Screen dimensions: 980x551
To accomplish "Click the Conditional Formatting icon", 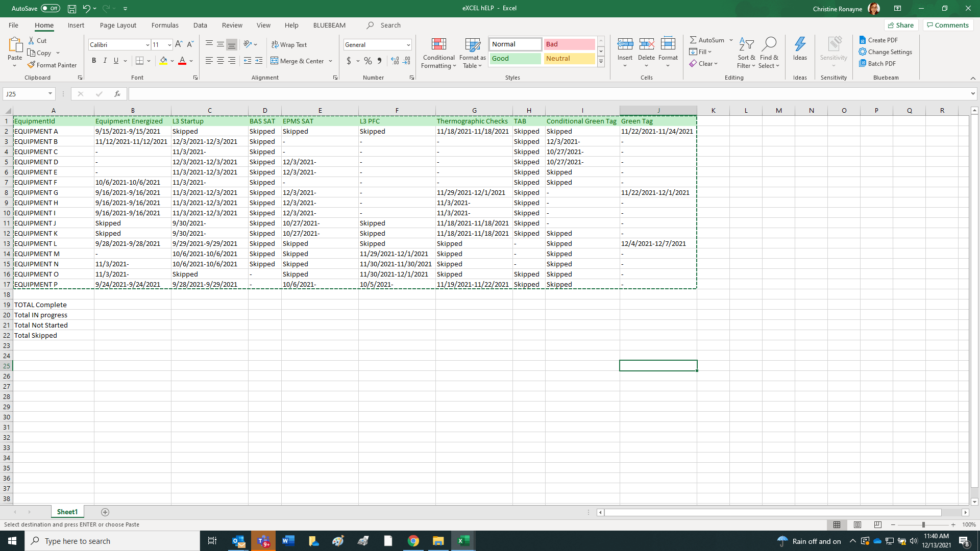I will pyautogui.click(x=438, y=44).
